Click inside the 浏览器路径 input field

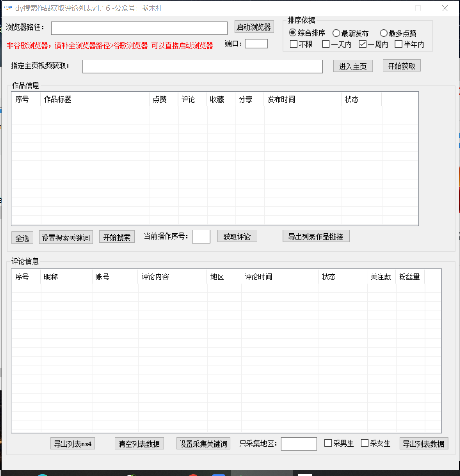tap(139, 28)
